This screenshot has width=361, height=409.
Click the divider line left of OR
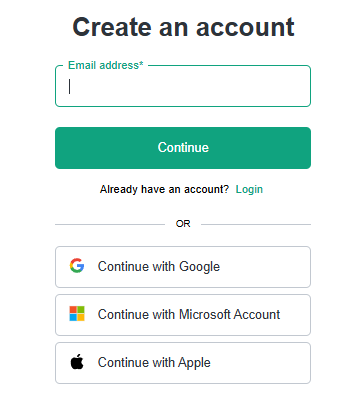110,224
